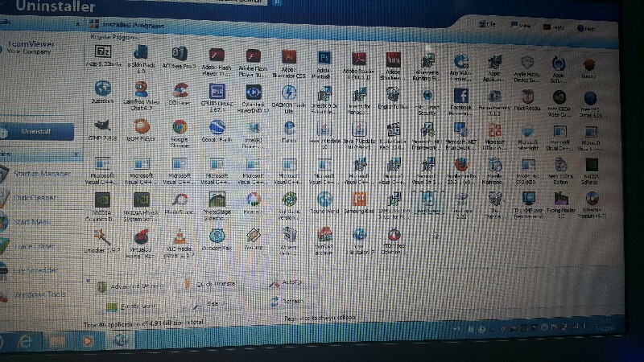Click the Empty Gone option
Screen dimensions: 644x362
pyautogui.click(x=131, y=306)
